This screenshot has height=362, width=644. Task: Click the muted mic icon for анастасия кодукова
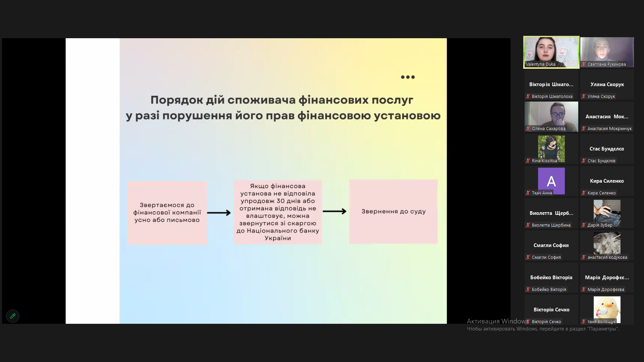coord(584,257)
